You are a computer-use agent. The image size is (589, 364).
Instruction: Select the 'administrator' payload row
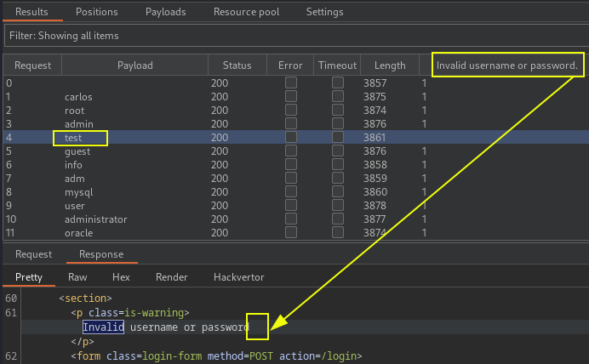[x=296, y=219]
